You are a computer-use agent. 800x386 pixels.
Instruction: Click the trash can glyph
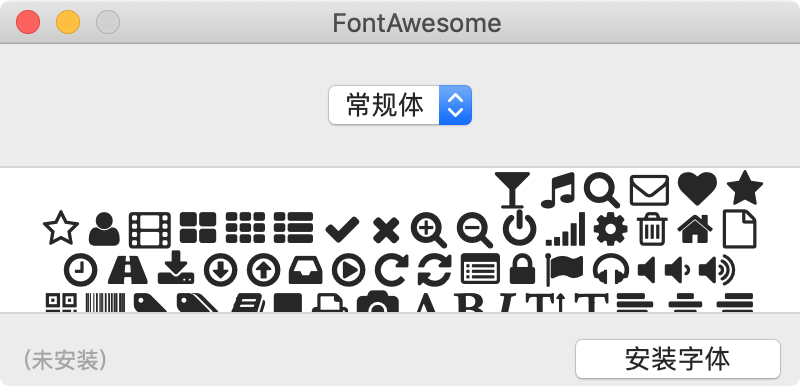tap(652, 228)
